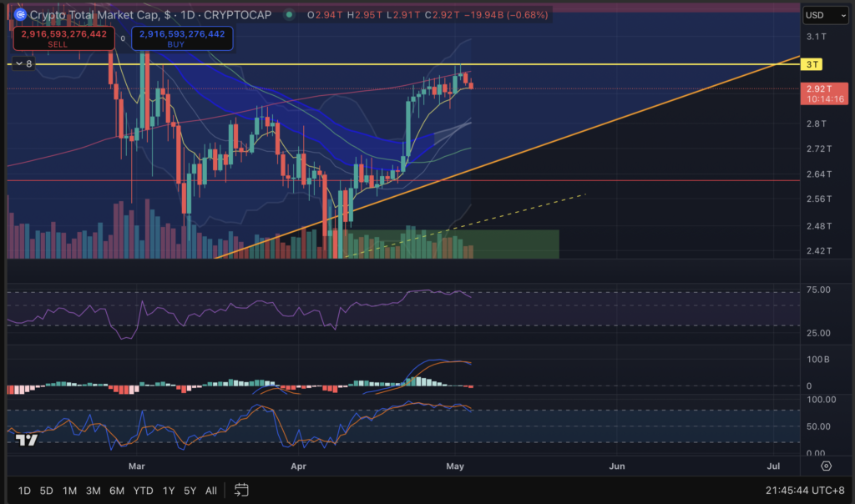Open chart settings gear on time axis
Image resolution: width=855 pixels, height=504 pixels.
(x=826, y=466)
